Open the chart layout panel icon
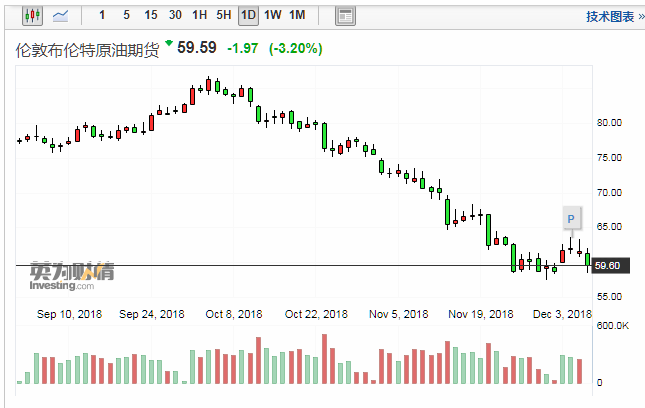The height and width of the screenshot is (408, 645). tap(345, 16)
